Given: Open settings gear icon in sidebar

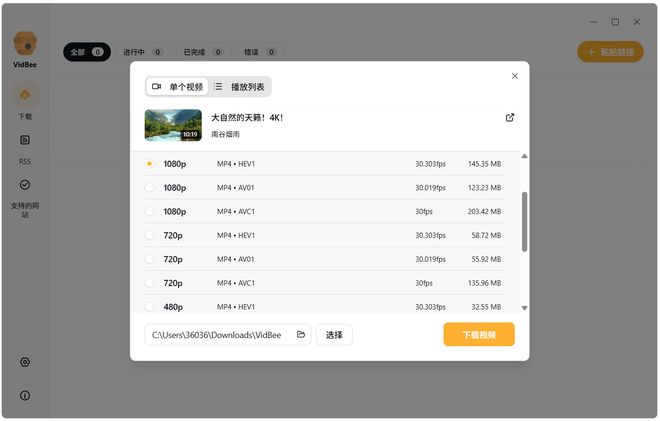Looking at the screenshot, I should 25,362.
